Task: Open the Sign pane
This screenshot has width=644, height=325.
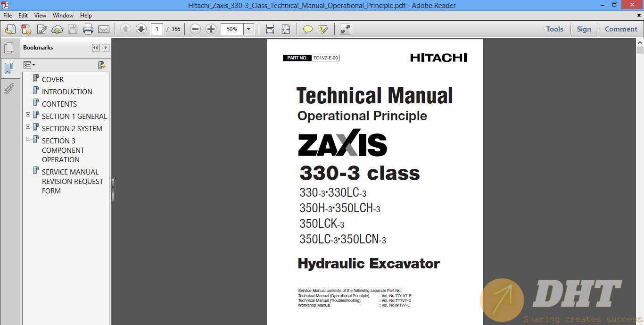Action: pyautogui.click(x=584, y=29)
